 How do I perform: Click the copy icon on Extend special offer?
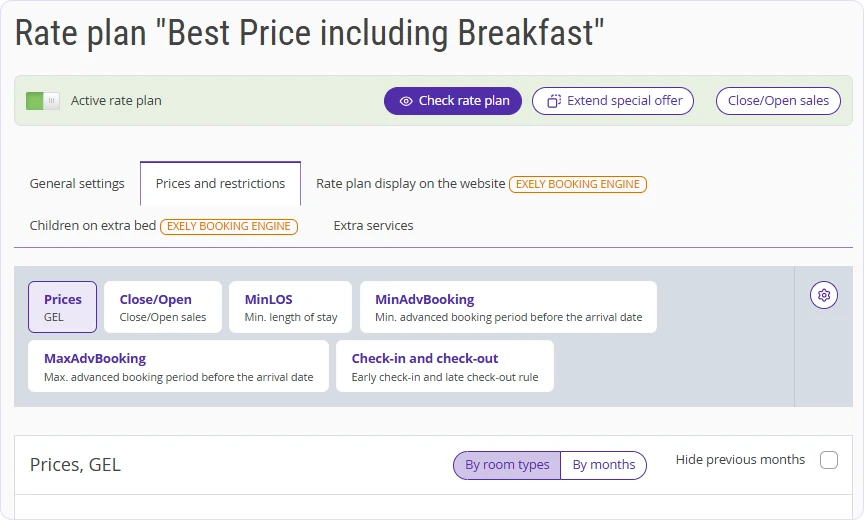pyautogui.click(x=553, y=101)
